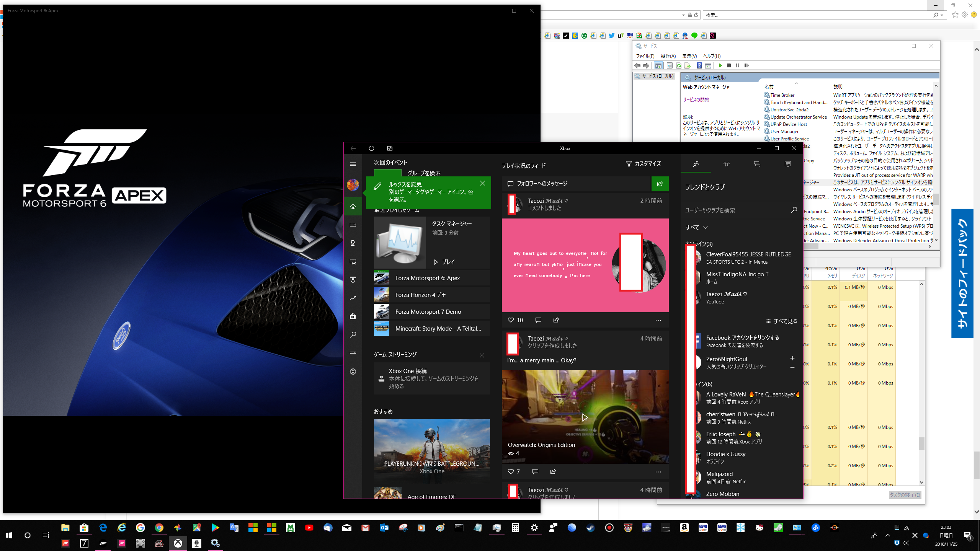This screenshot has width=980, height=551.
Task: Click タスクの終了 in Task Manager
Action: [x=905, y=495]
